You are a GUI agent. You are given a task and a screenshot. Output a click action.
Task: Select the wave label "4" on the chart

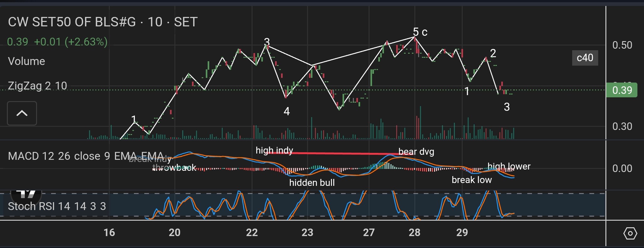[287, 111]
